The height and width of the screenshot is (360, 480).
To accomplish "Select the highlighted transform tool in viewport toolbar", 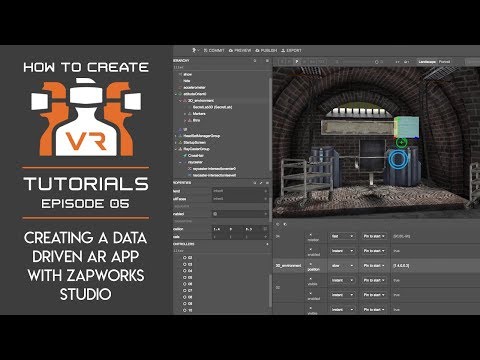I will click(297, 62).
